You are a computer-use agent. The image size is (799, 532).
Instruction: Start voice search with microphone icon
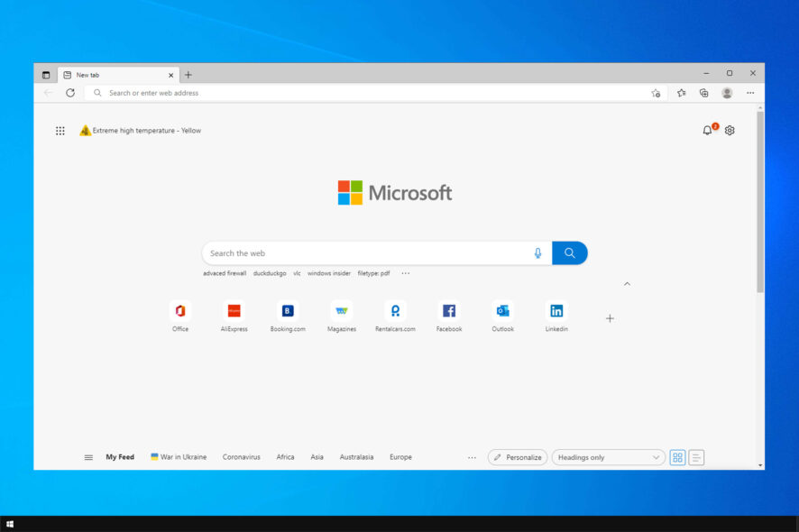(537, 253)
